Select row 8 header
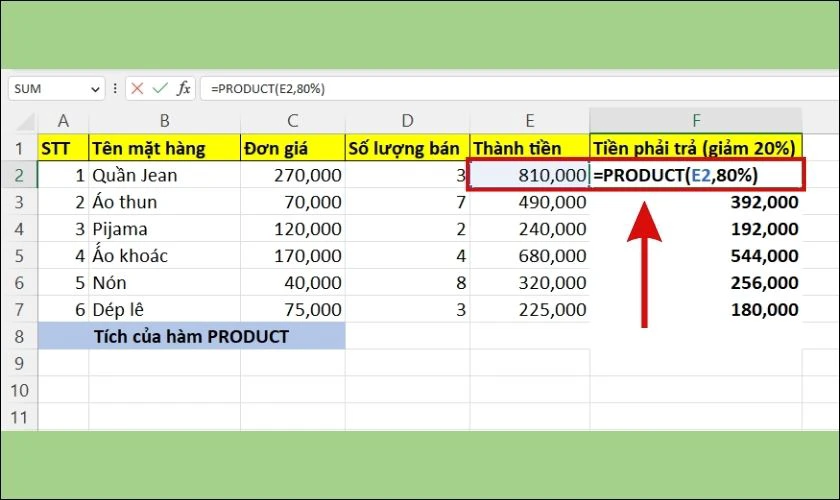 tap(19, 336)
